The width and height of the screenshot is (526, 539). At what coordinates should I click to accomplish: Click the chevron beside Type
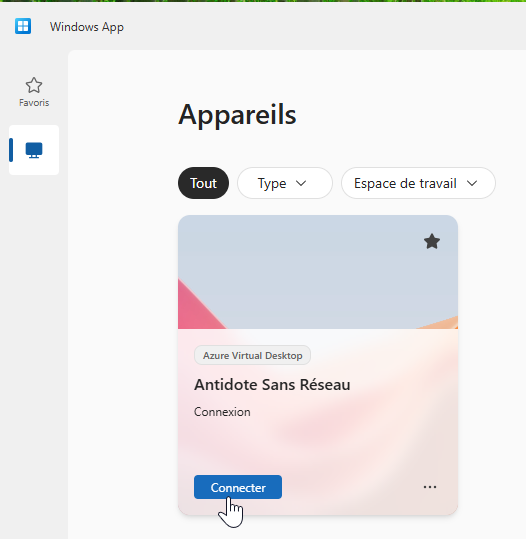point(301,183)
